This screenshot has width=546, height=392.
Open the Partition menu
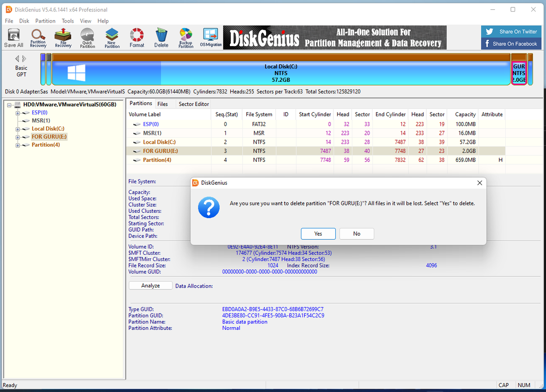[x=45, y=21]
